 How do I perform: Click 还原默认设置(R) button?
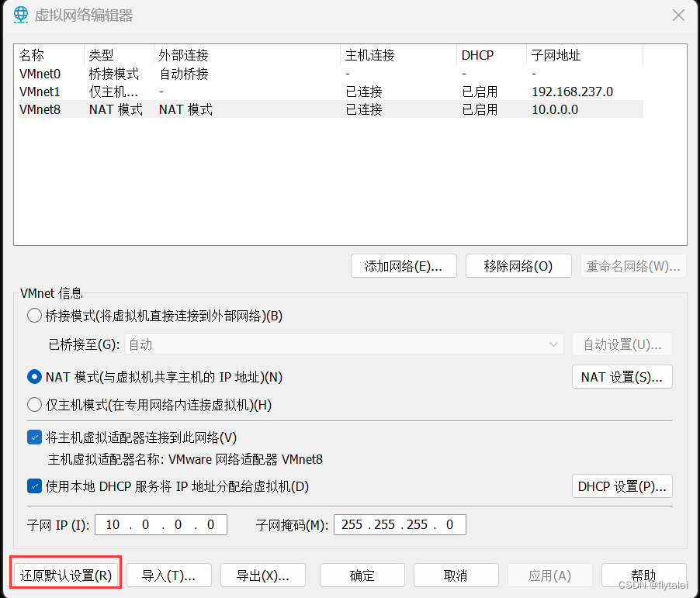pos(66,576)
